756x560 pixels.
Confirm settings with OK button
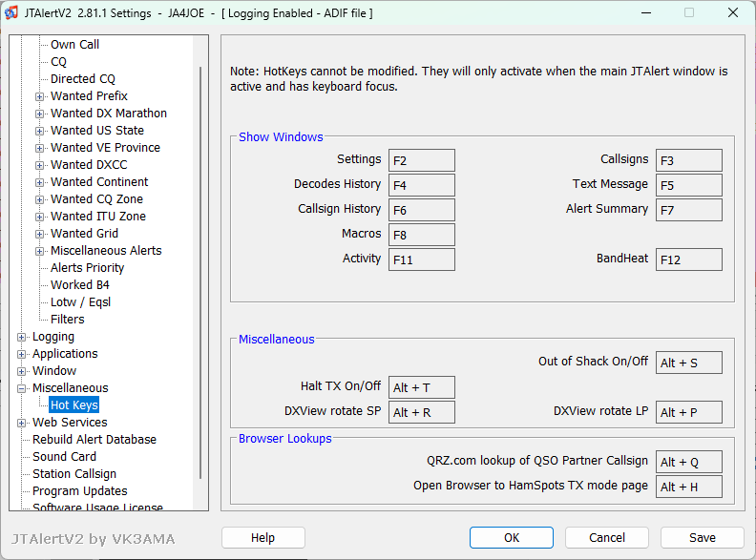[x=512, y=537]
